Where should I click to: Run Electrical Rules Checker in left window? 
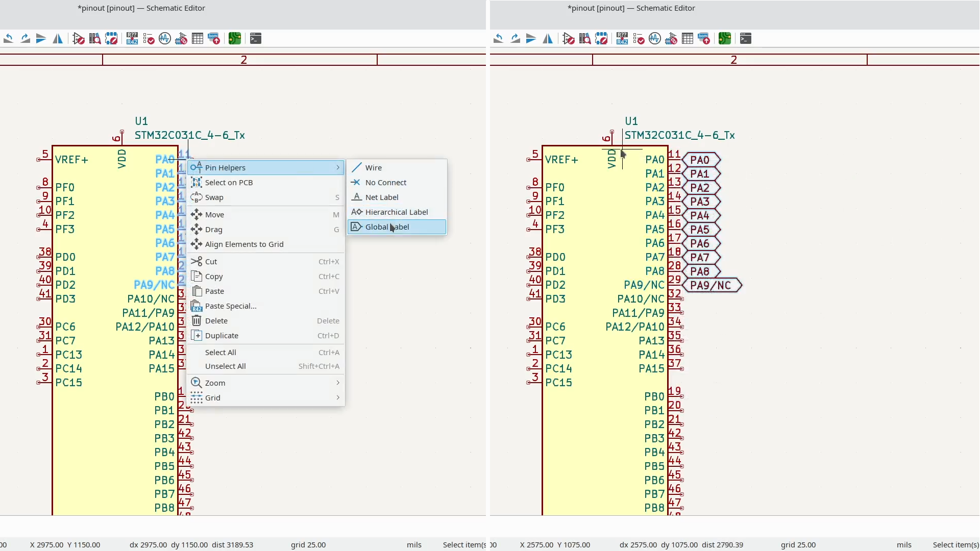(x=149, y=38)
